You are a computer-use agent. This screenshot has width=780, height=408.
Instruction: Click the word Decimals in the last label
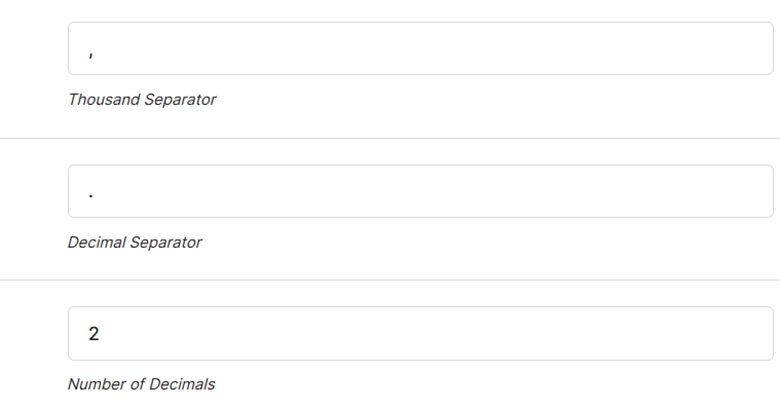click(x=182, y=384)
